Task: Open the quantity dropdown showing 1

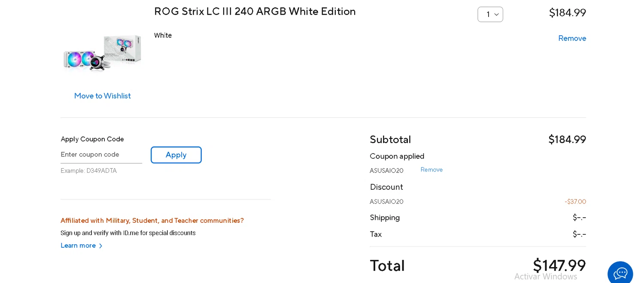Action: pyautogui.click(x=490, y=14)
